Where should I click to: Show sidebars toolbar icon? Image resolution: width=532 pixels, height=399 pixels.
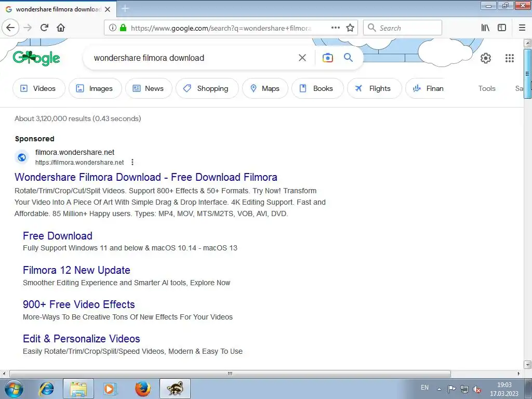(502, 28)
